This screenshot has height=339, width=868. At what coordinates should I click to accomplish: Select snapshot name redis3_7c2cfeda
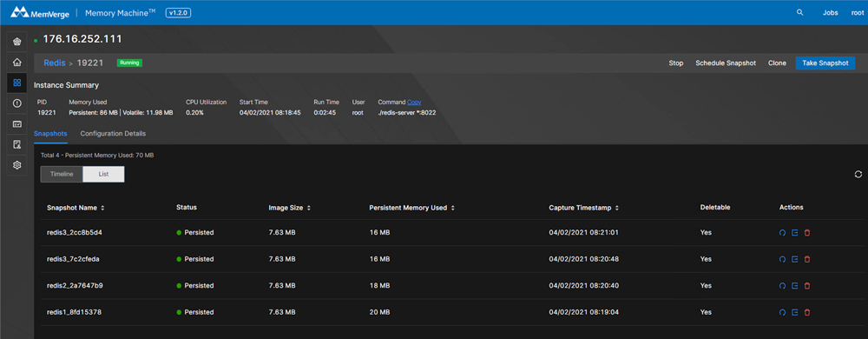click(x=73, y=259)
